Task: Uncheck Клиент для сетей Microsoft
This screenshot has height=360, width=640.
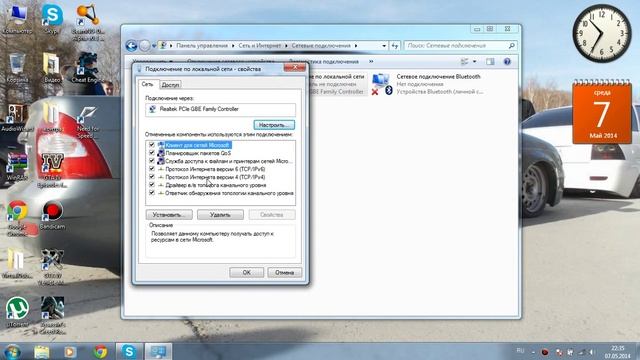Action: pyautogui.click(x=152, y=145)
